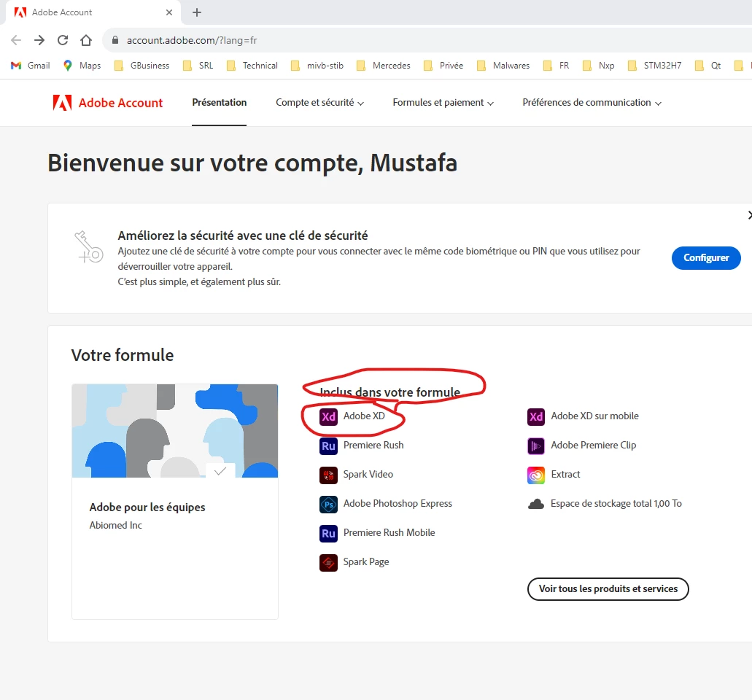Go back with the browser back arrow
This screenshot has height=700, width=752.
(x=16, y=40)
